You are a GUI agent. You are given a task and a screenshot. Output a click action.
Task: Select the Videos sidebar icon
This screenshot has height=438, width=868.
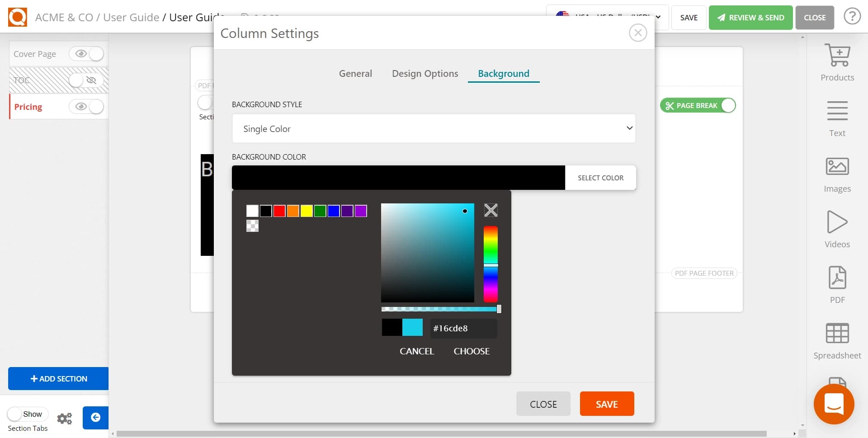point(837,222)
